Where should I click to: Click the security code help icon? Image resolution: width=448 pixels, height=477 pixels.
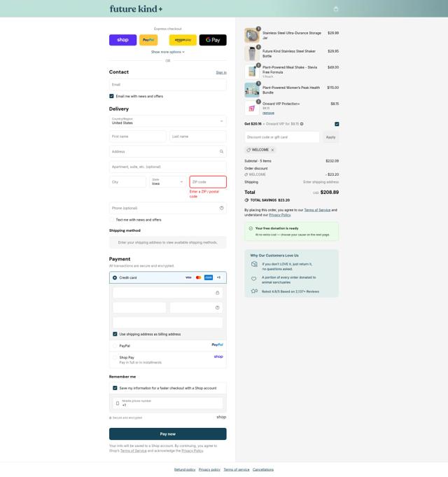217,307
